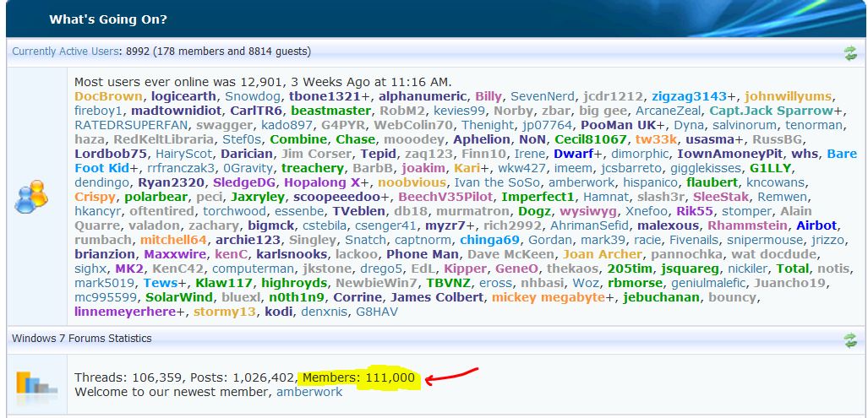
Task: View alphanumeric's profile
Action: tap(423, 96)
